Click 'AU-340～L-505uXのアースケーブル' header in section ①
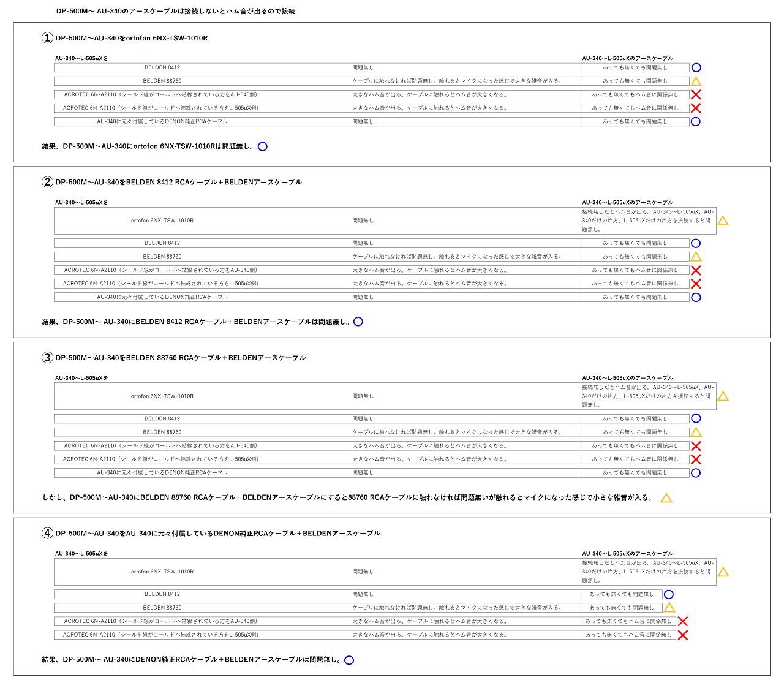Viewport: 784px width, 680px height. click(627, 58)
